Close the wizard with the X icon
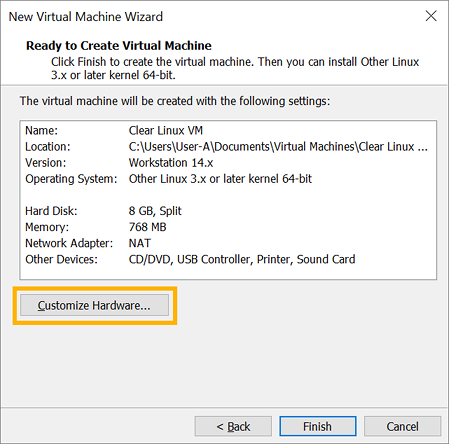 coord(431,16)
